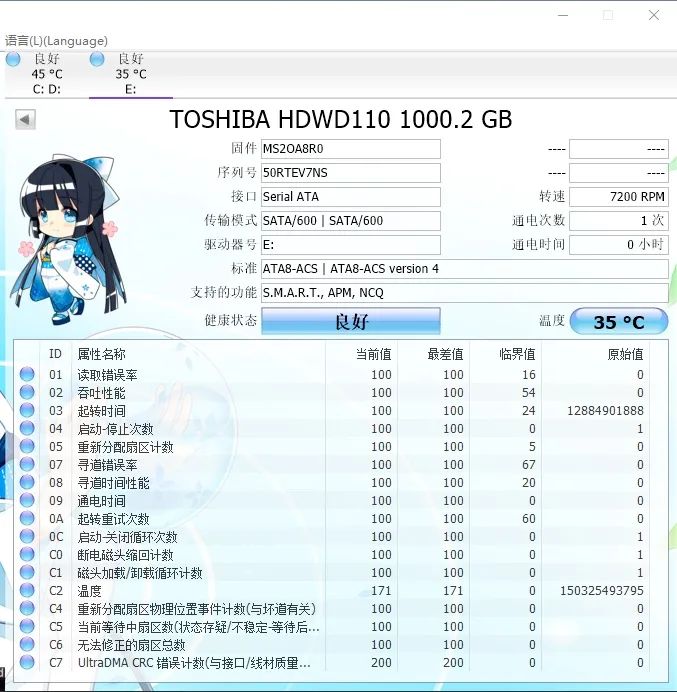Click threshold value 67 in 寻道错误率 row
Image resolution: width=677 pixels, height=692 pixels.
[x=529, y=464]
